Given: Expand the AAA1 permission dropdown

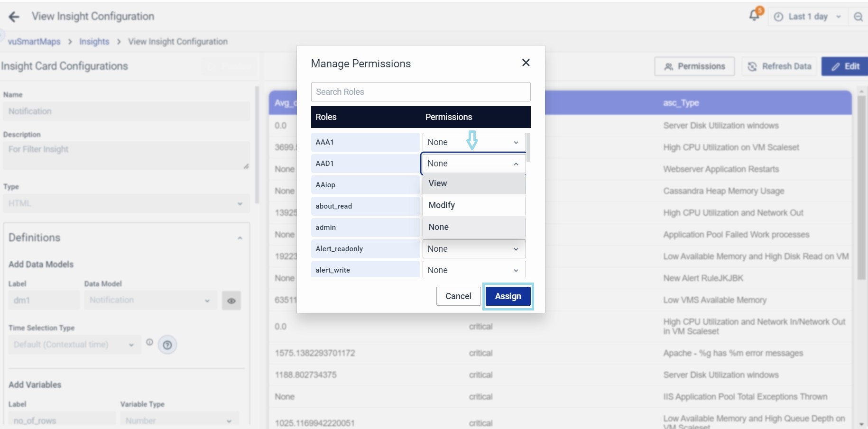Looking at the screenshot, I should point(473,142).
